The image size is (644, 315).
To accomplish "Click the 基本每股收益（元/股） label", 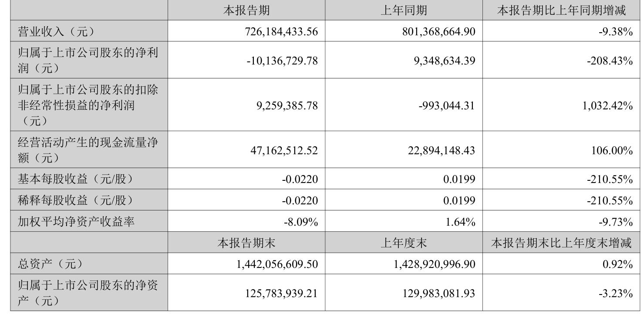I will coord(74,179).
